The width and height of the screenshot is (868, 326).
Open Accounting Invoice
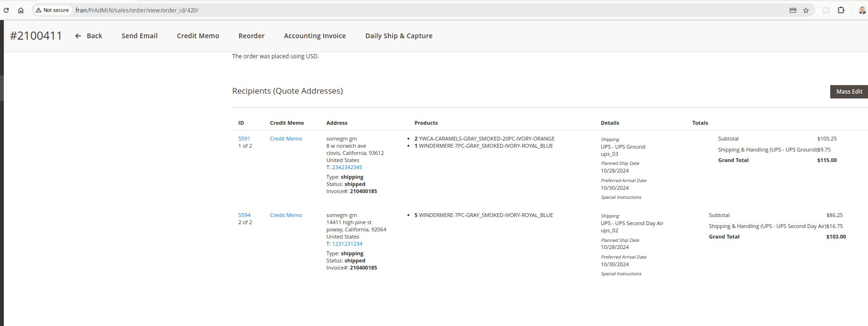(x=315, y=36)
